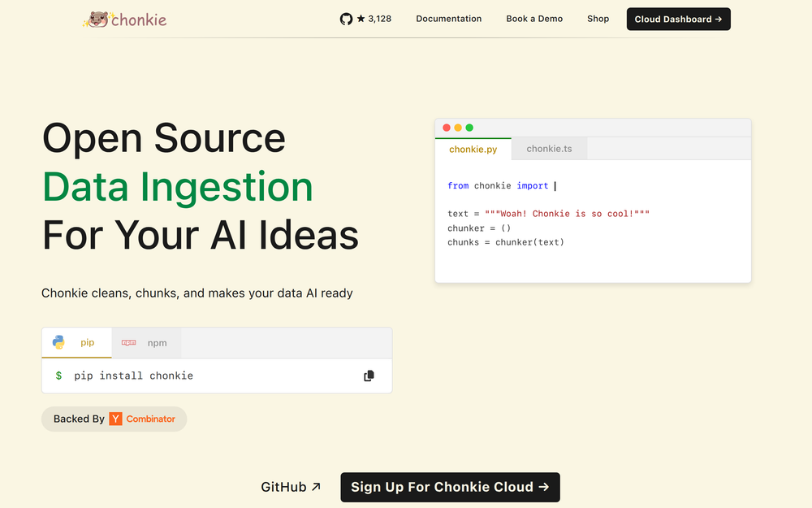The width and height of the screenshot is (812, 508).
Task: Click the Chonkie cleans, chunks tagline
Action: [197, 293]
